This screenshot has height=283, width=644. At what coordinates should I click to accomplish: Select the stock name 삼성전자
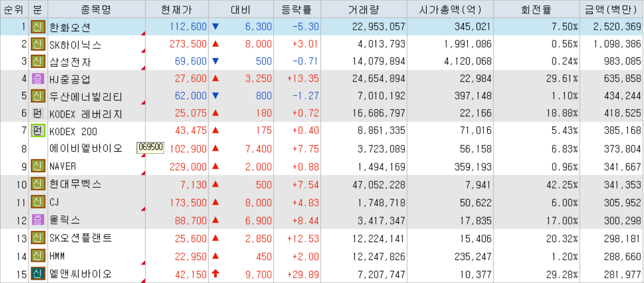[x=70, y=62]
